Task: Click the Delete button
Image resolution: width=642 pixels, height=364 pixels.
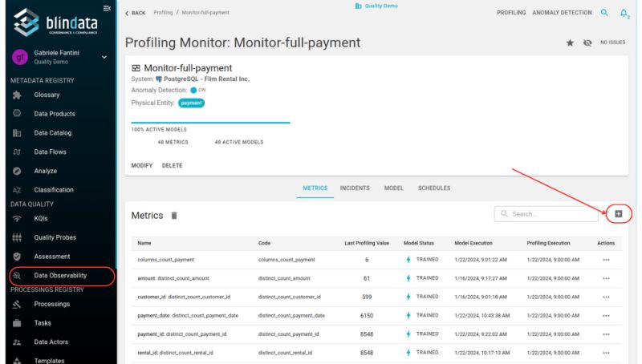Action: (172, 166)
